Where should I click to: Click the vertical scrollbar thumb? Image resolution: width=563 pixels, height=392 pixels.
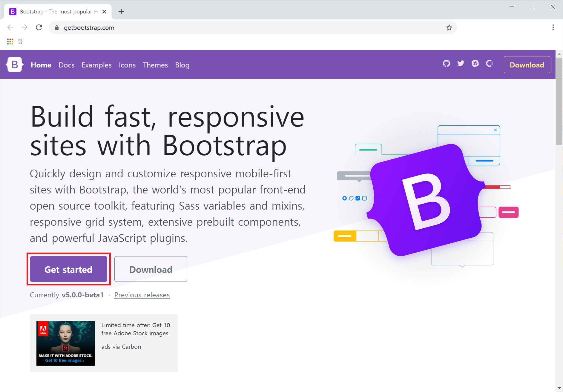pos(559,102)
